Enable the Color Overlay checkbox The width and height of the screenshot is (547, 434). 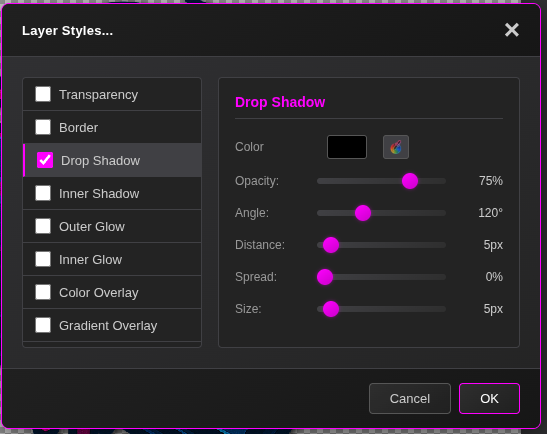tap(43, 292)
